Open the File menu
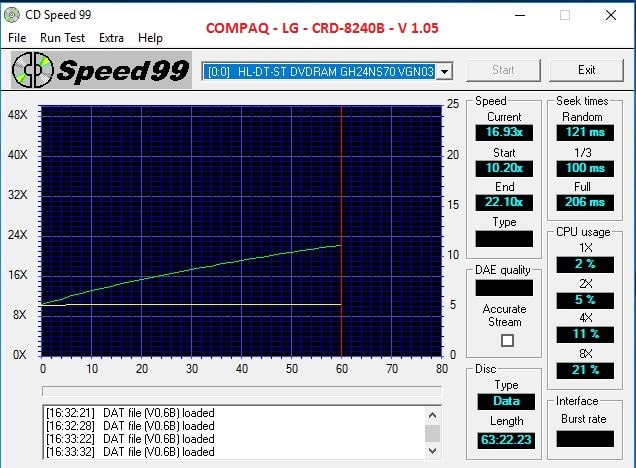Viewport: 636px width, 468px height. tap(17, 38)
